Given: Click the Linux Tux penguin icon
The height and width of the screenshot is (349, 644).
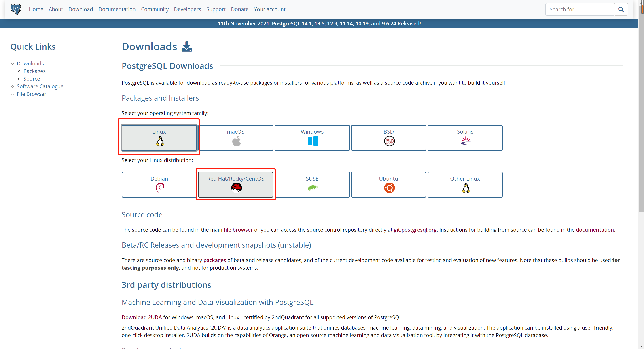Looking at the screenshot, I should pyautogui.click(x=160, y=141).
